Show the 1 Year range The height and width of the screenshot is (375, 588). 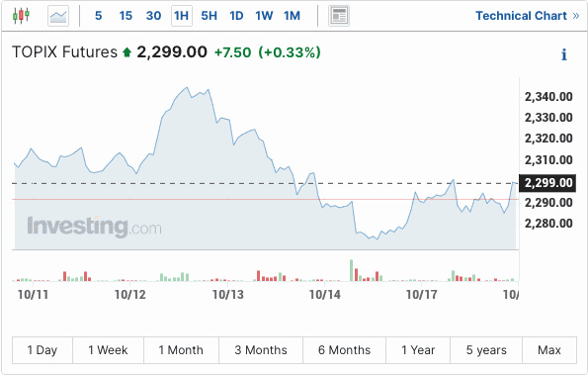coord(418,350)
